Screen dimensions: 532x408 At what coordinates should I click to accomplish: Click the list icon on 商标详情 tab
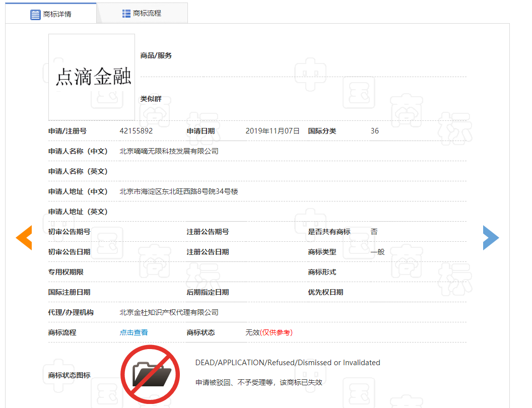[x=35, y=14]
